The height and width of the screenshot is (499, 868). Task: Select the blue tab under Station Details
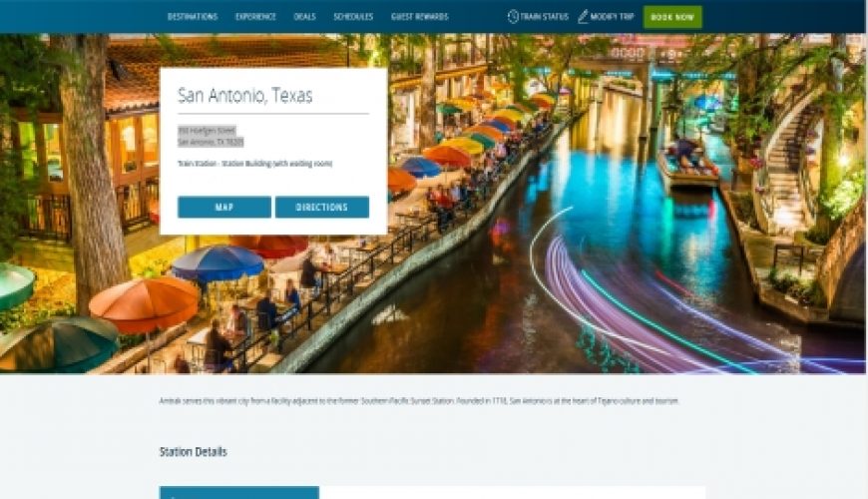click(239, 492)
